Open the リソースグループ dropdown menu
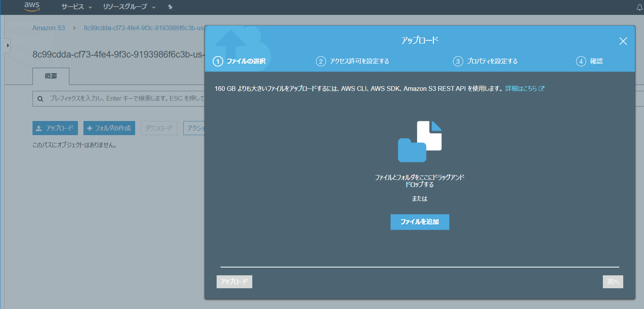This screenshot has width=644, height=309. coord(129,7)
